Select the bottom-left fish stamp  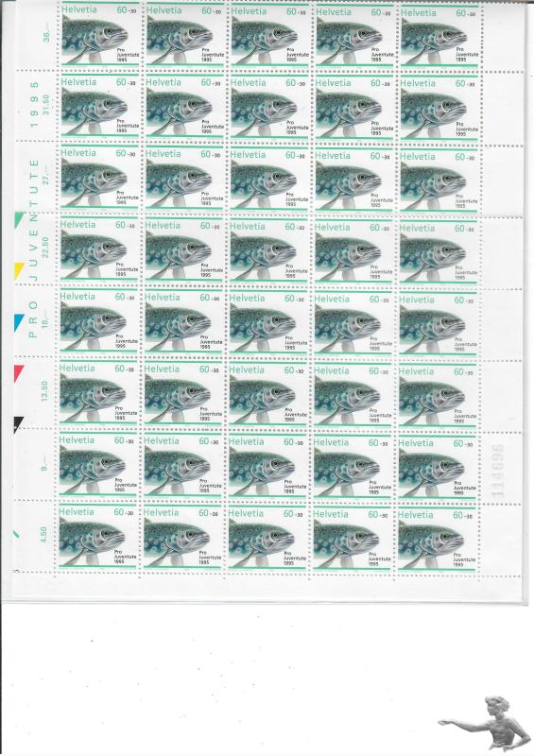click(97, 538)
